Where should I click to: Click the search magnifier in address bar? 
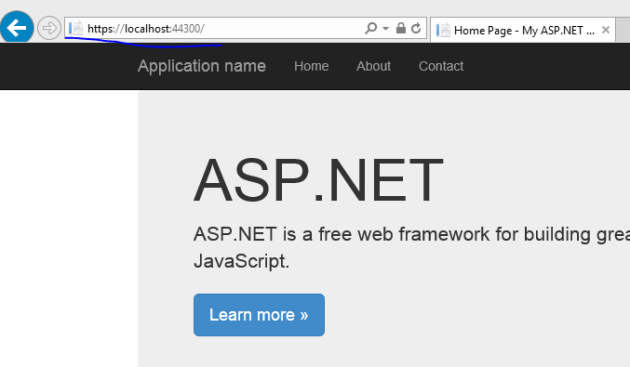pos(371,28)
